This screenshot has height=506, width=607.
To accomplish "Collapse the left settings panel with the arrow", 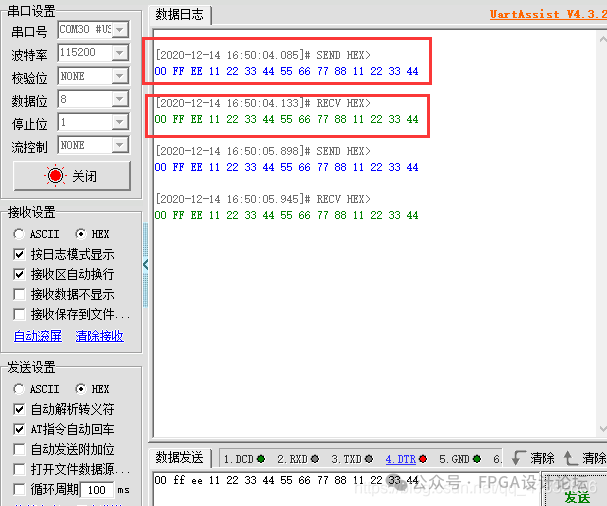I will 145,265.
